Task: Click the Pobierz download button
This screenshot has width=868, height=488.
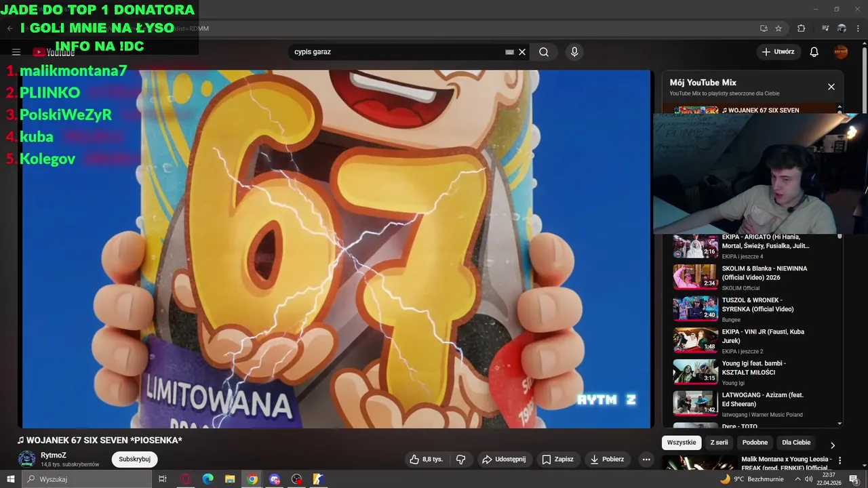Action: tap(607, 460)
